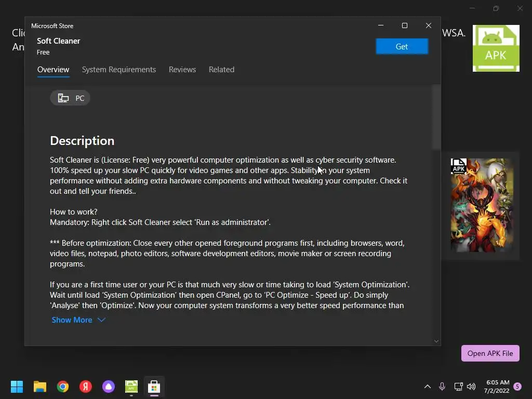Restore the background APK installer window
Screen dimensions: 532x399
(496, 8)
